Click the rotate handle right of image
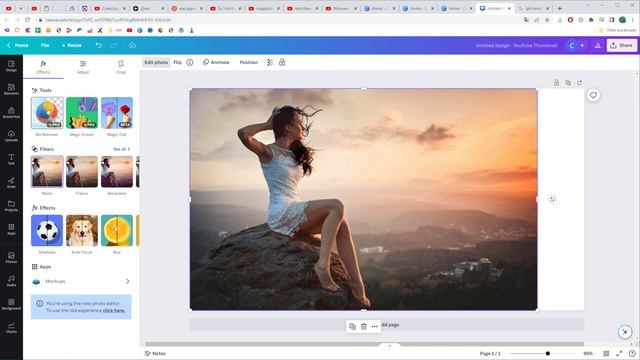 tap(552, 199)
